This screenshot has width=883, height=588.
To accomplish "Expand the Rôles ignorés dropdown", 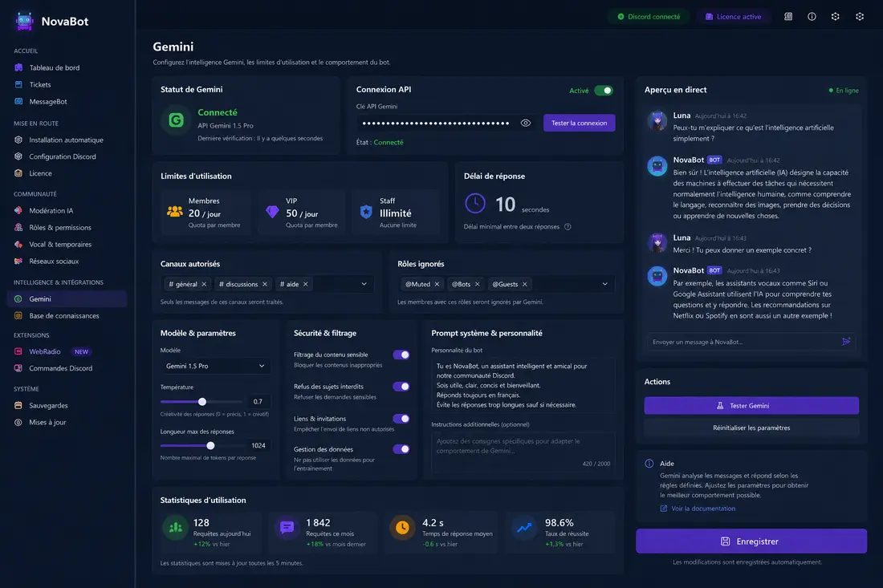I will [604, 284].
